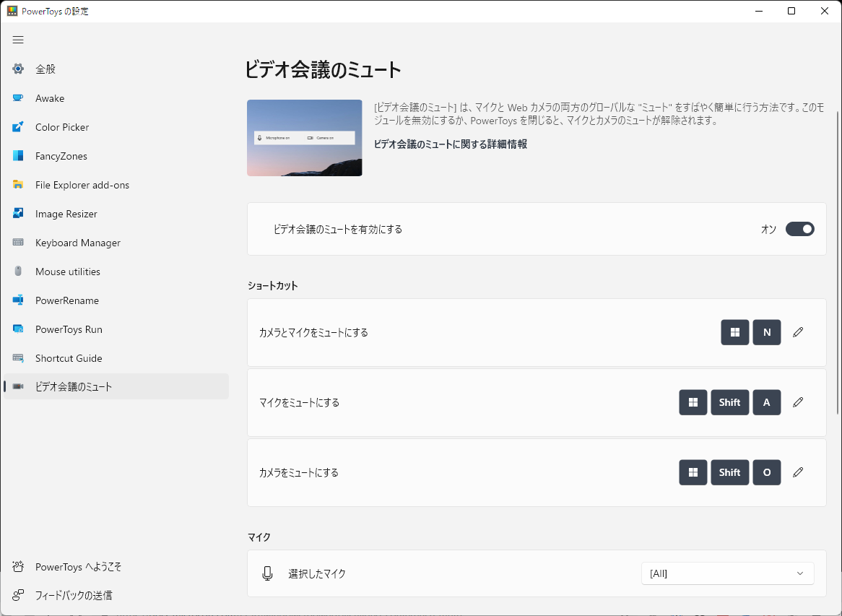Go to the Awake page
842x616 pixels.
[x=116, y=97]
